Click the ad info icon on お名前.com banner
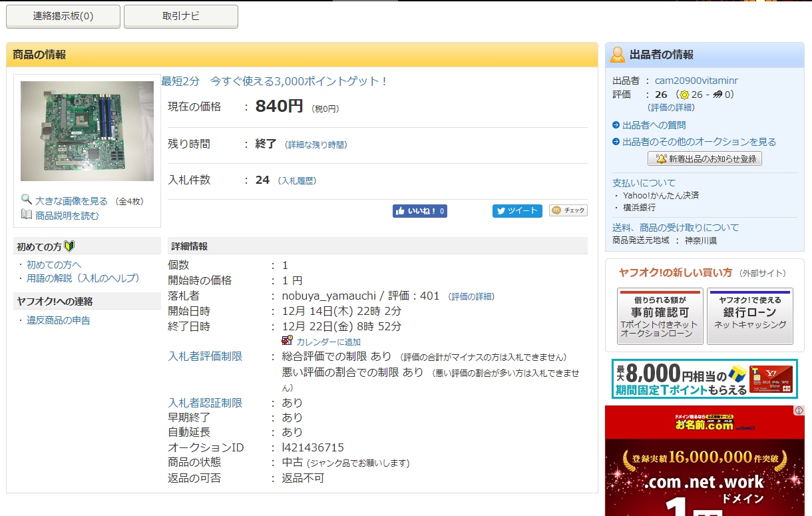 pyautogui.click(x=799, y=411)
